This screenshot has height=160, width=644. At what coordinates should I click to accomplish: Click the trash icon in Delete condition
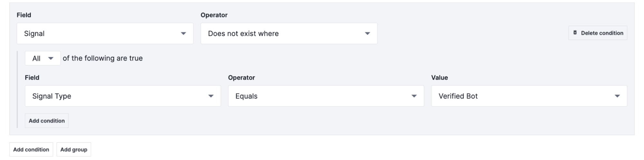(x=575, y=33)
